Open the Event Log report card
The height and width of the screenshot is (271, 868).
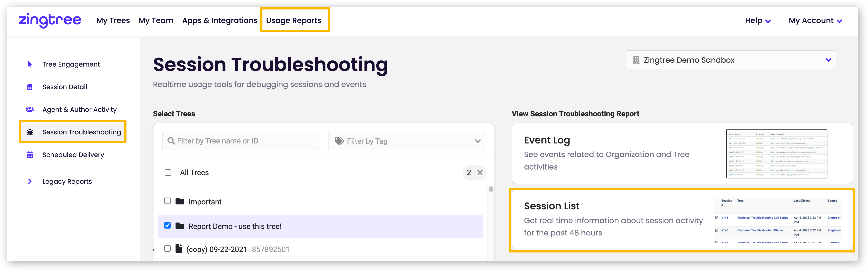click(682, 153)
